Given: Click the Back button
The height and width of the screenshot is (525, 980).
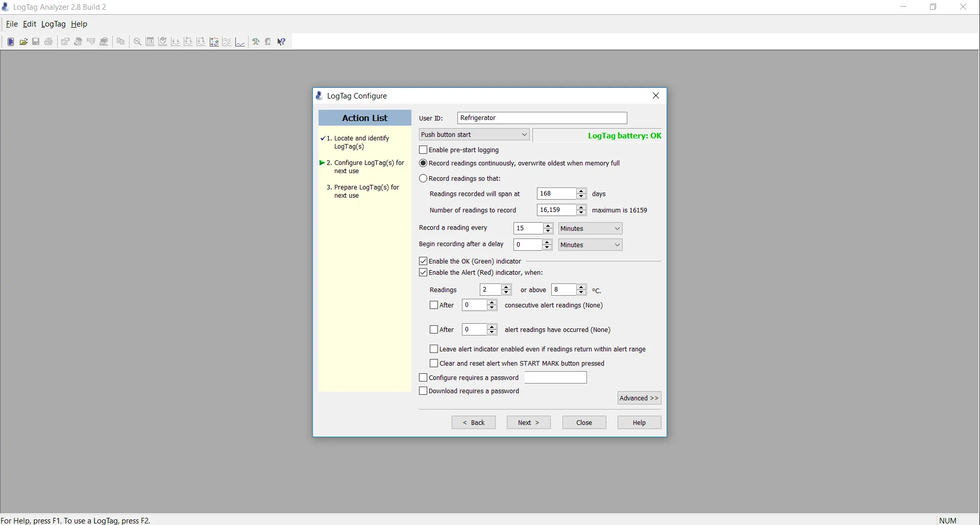Looking at the screenshot, I should coord(474,422).
